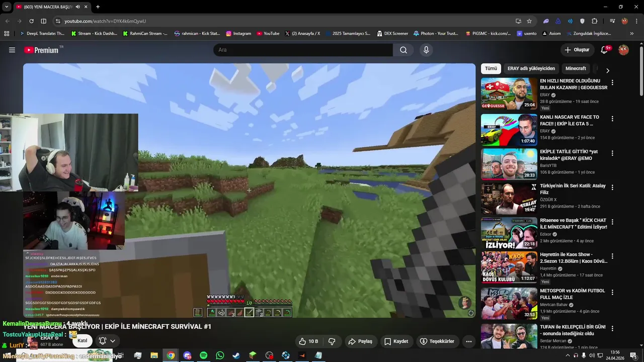The height and width of the screenshot is (362, 644).
Task: Toggle the subscription notification bell
Action: tap(106, 341)
